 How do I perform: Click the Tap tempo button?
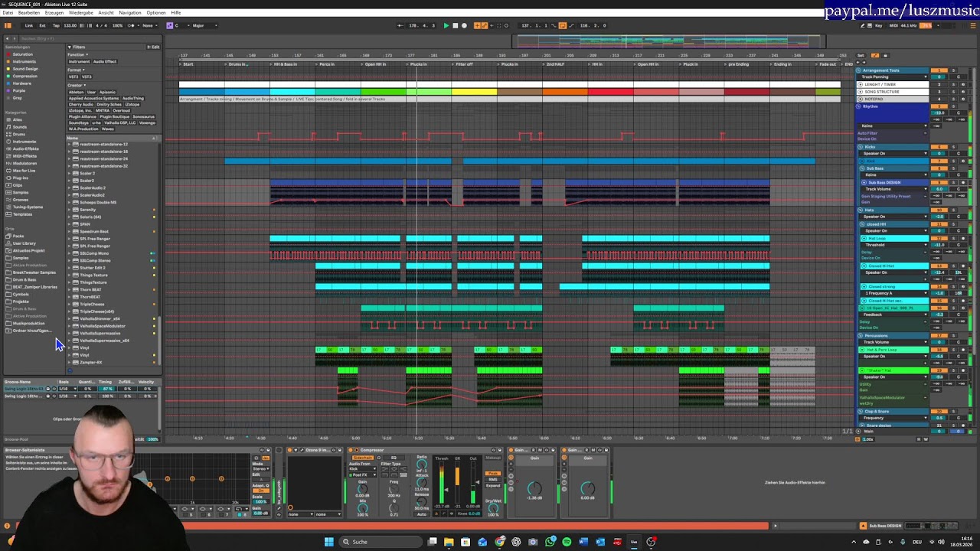[x=57, y=25]
